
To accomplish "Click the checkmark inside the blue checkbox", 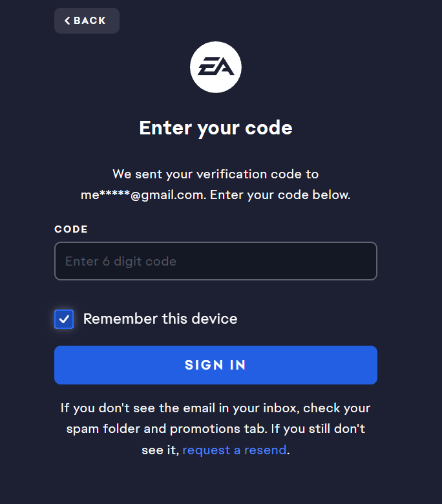I will click(64, 319).
